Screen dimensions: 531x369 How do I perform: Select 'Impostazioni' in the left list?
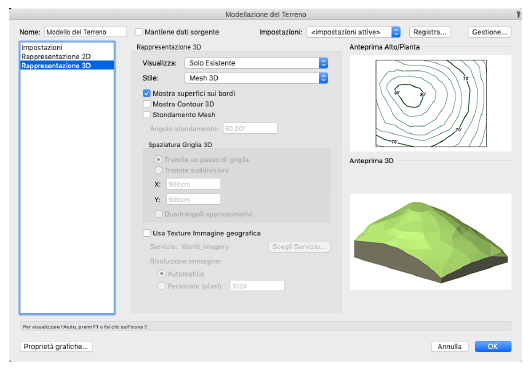tap(67, 47)
